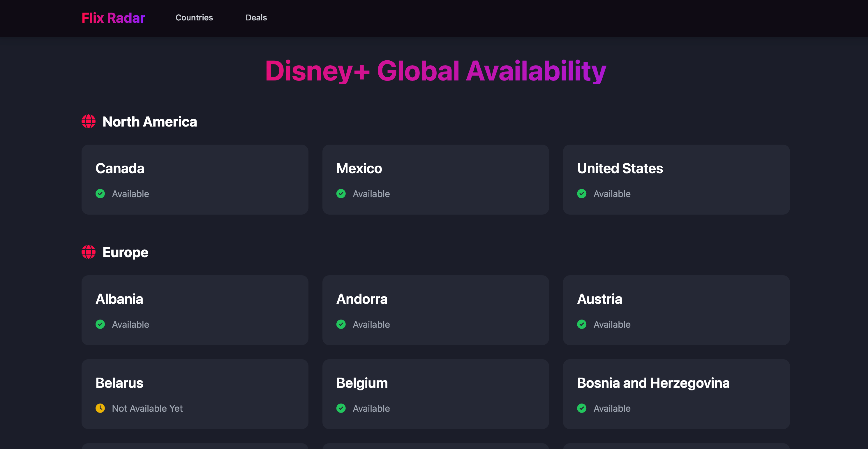868x449 pixels.
Task: Select the Andorra country name
Action: (362, 299)
